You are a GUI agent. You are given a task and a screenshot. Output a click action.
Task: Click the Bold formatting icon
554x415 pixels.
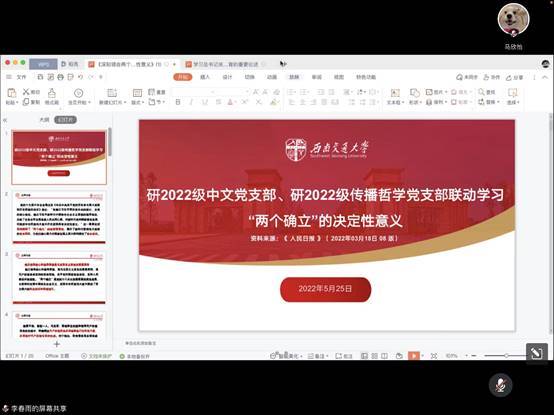[178, 102]
